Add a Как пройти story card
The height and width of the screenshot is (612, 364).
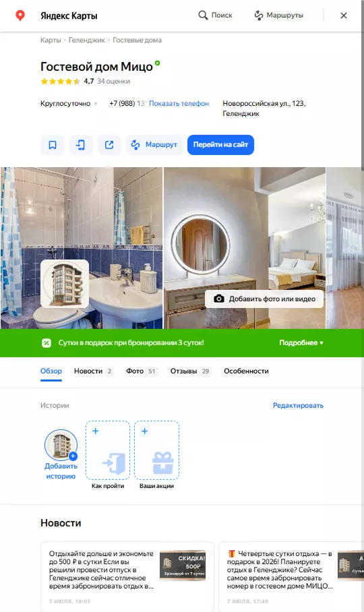click(108, 450)
